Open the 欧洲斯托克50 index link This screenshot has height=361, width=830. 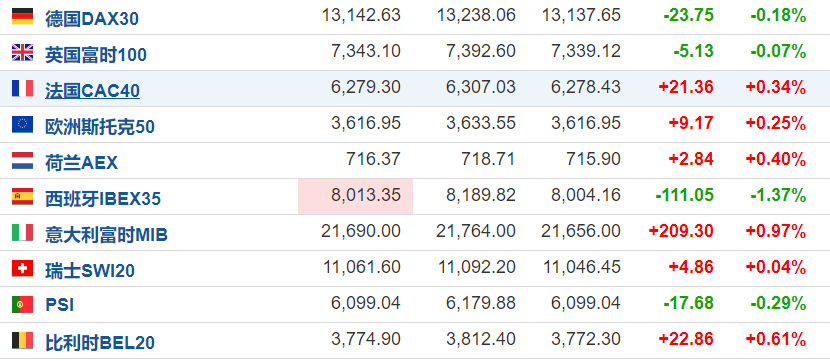pyautogui.click(x=100, y=127)
